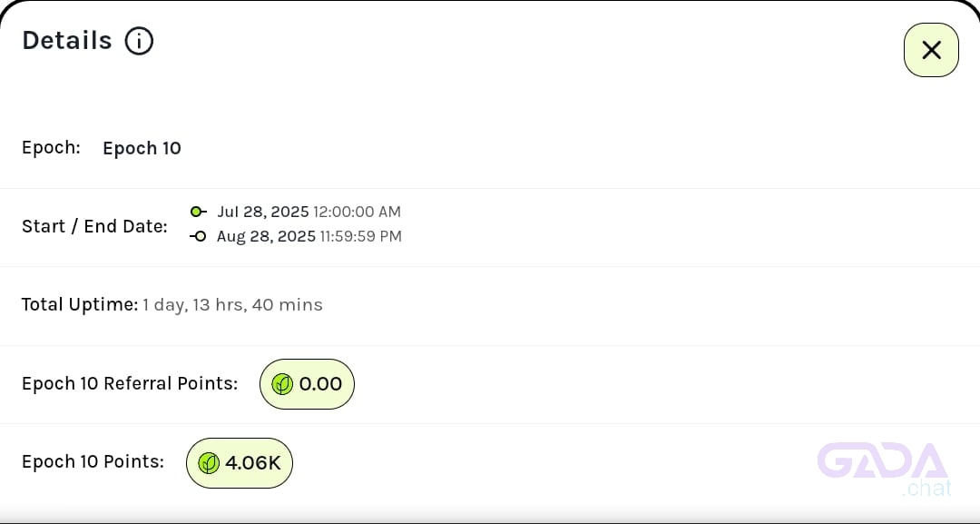This screenshot has height=524, width=980.
Task: Click the Jul 28, 2025 start date
Action: coord(262,212)
